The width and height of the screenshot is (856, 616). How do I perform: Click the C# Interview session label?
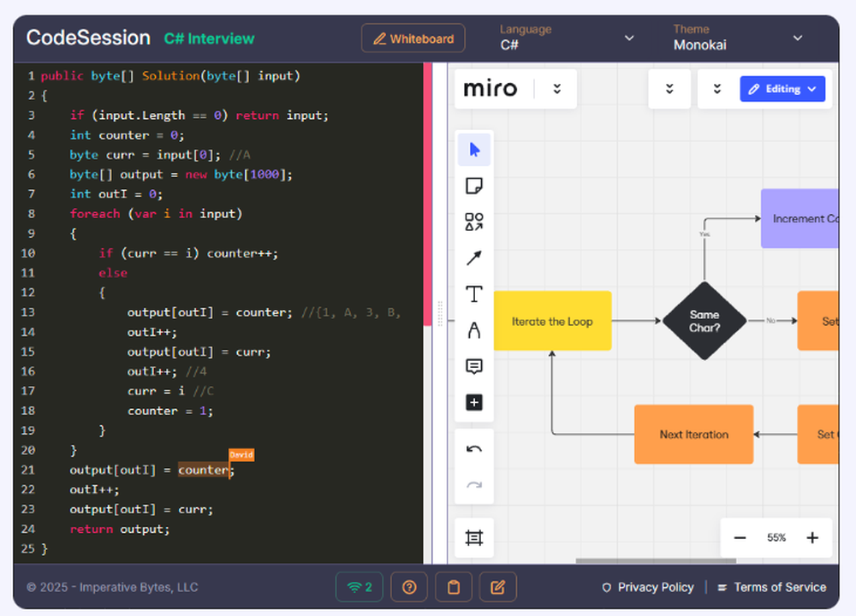click(x=209, y=38)
